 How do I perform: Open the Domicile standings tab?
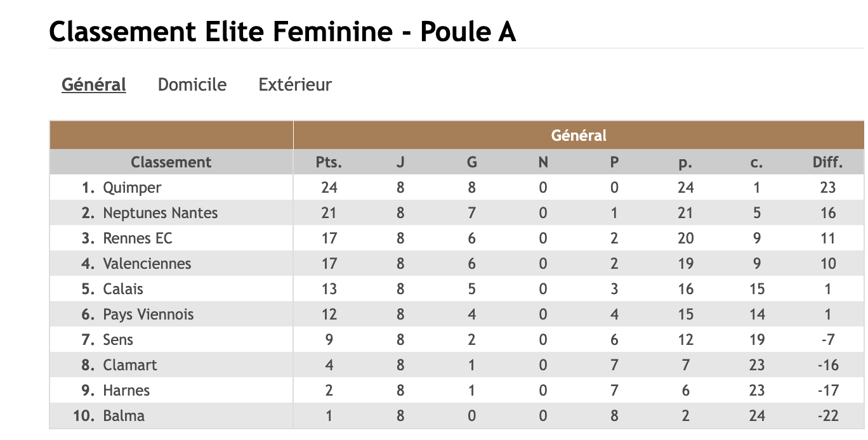192,84
